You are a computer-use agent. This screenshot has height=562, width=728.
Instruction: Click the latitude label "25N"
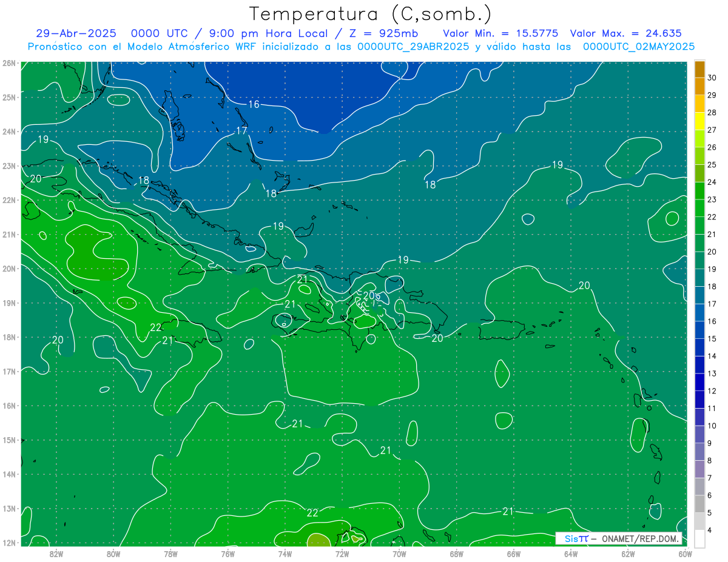coord(8,97)
